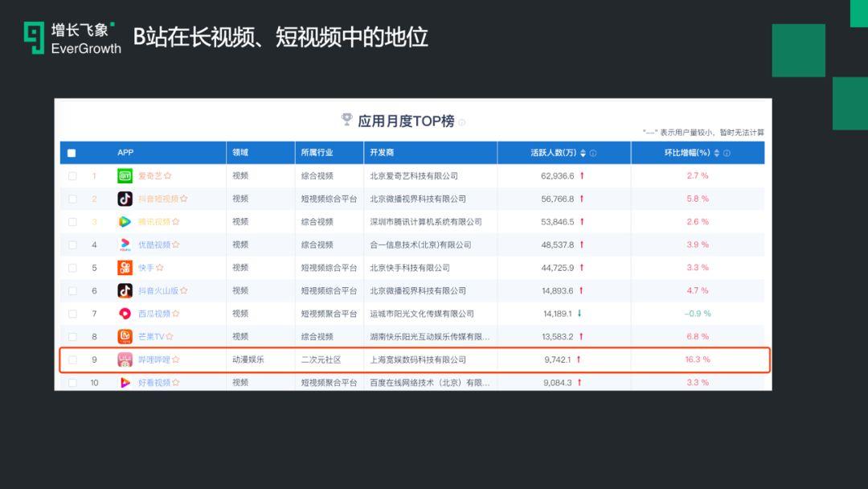Sort by 环比增幅(%) column arrows
Viewport: 868px width, 489px height.
(717, 153)
